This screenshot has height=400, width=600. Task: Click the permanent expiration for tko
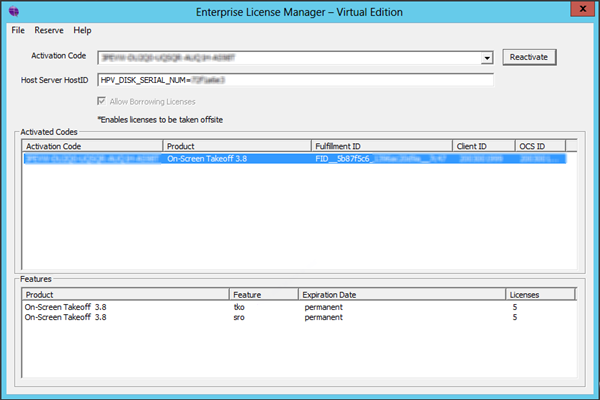coord(324,307)
